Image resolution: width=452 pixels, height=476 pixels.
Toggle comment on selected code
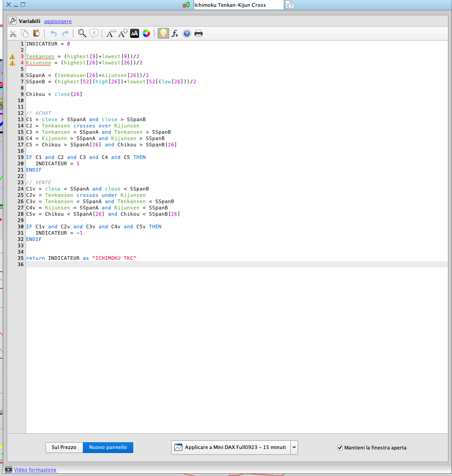[x=94, y=33]
